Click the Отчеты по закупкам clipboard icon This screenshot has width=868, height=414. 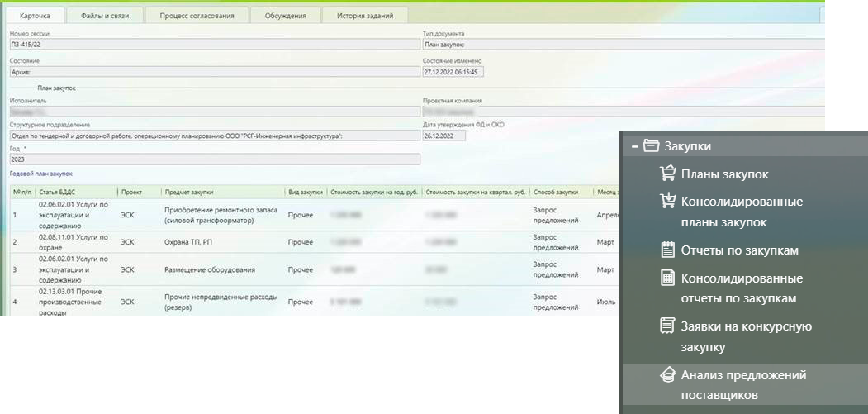click(x=668, y=250)
